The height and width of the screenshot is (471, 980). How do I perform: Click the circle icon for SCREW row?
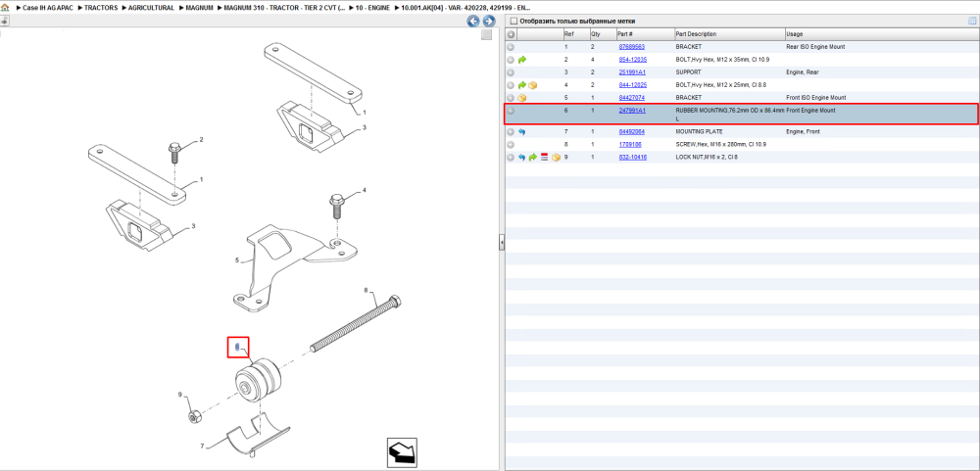[511, 144]
